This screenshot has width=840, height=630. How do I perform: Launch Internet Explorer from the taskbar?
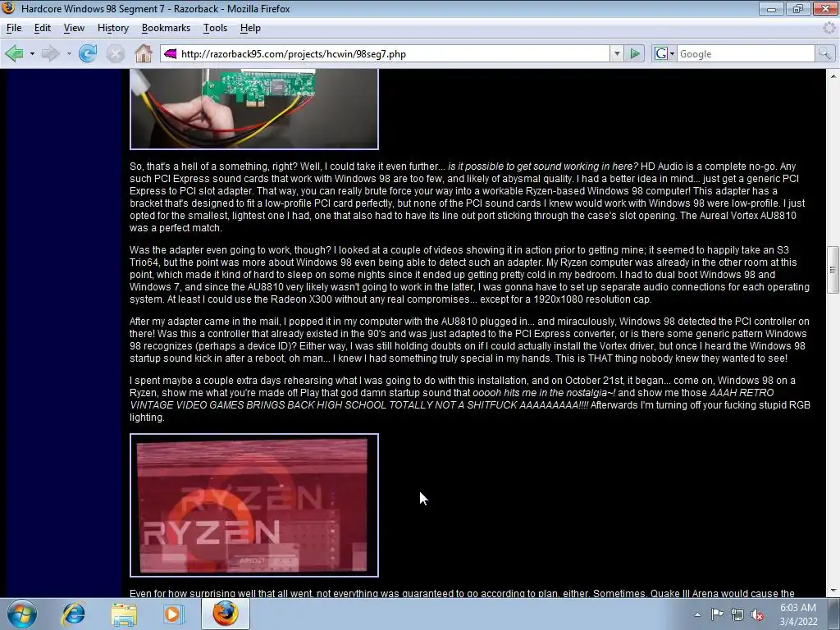coord(73,614)
